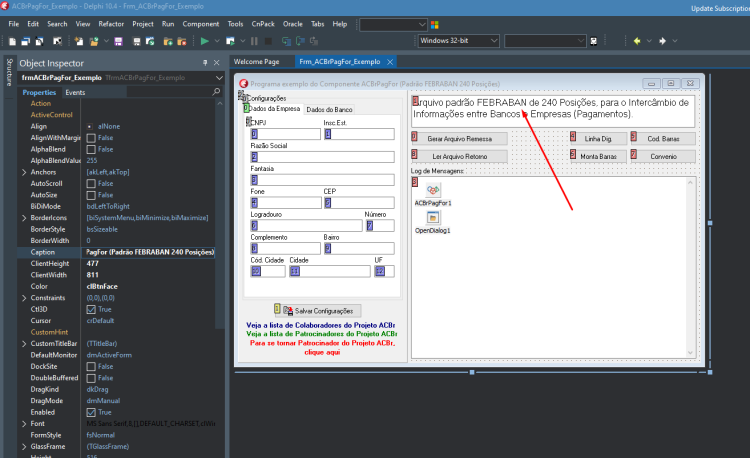The width and height of the screenshot is (750, 458).
Task: Click the yellow back navigation arrow
Action: coord(637,41)
